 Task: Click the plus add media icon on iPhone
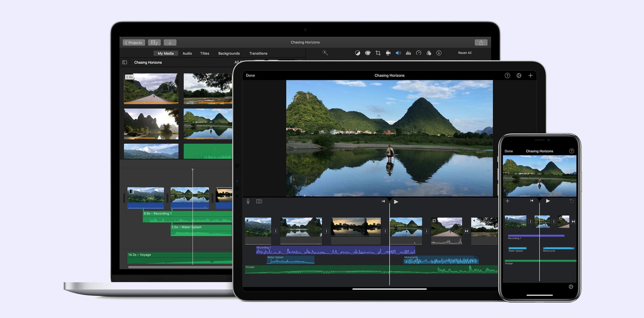pos(507,201)
